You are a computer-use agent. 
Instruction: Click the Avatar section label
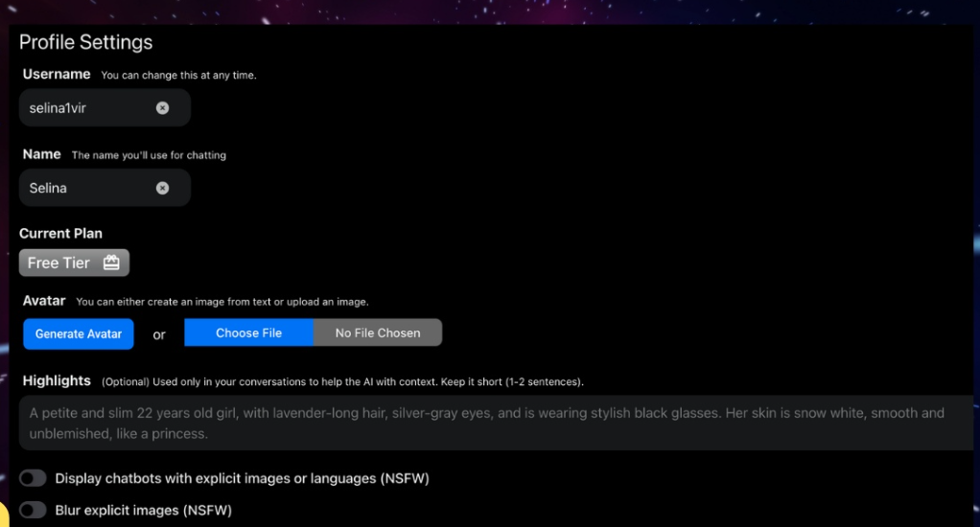click(44, 301)
